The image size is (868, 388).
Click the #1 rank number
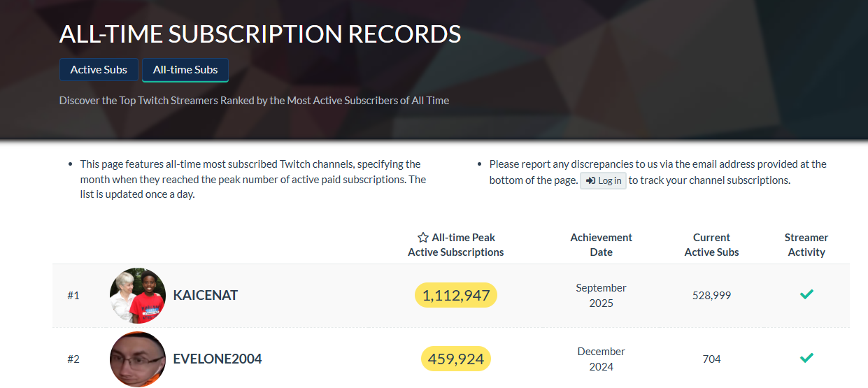tap(73, 295)
